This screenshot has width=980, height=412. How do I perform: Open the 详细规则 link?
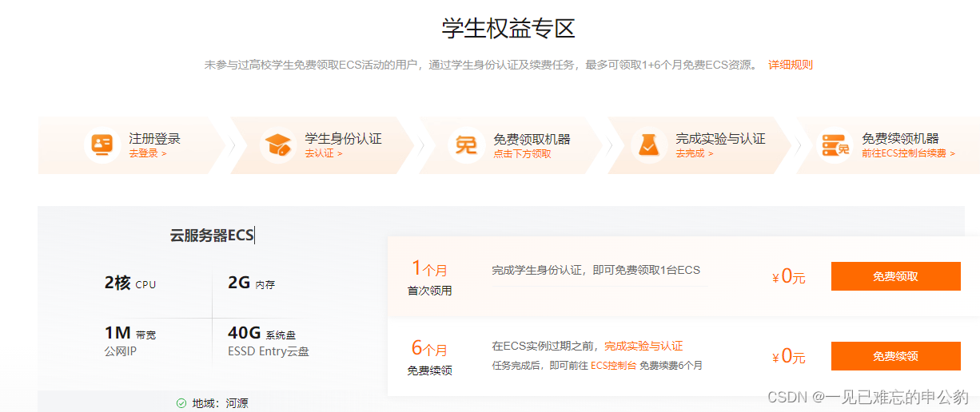click(791, 65)
